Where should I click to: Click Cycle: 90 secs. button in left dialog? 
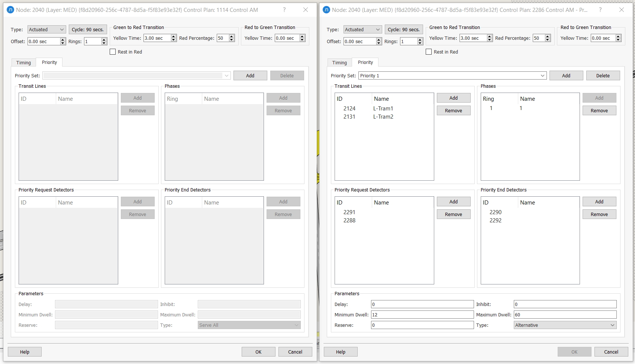click(x=88, y=30)
